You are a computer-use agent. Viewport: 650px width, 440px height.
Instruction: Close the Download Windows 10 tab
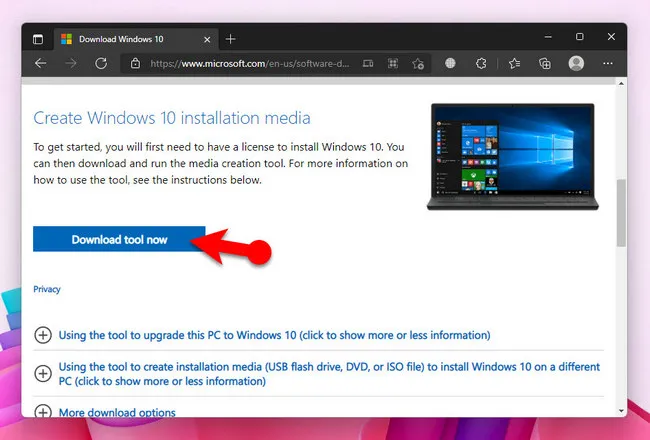[207, 39]
